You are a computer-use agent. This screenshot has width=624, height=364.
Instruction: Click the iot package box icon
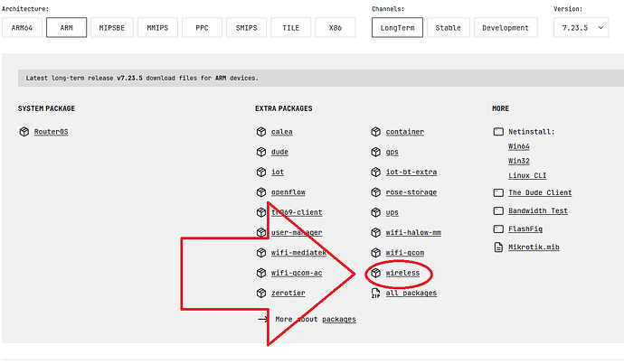click(x=261, y=173)
